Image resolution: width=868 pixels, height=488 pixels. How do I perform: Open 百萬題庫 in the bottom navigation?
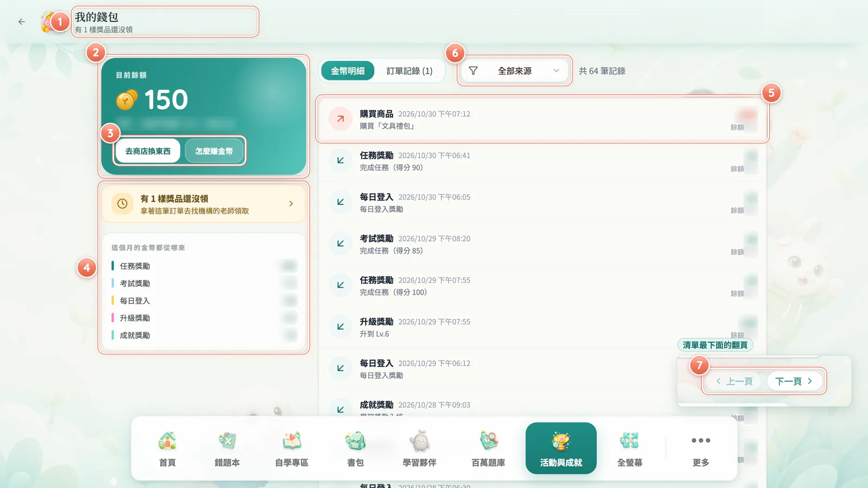click(488, 448)
